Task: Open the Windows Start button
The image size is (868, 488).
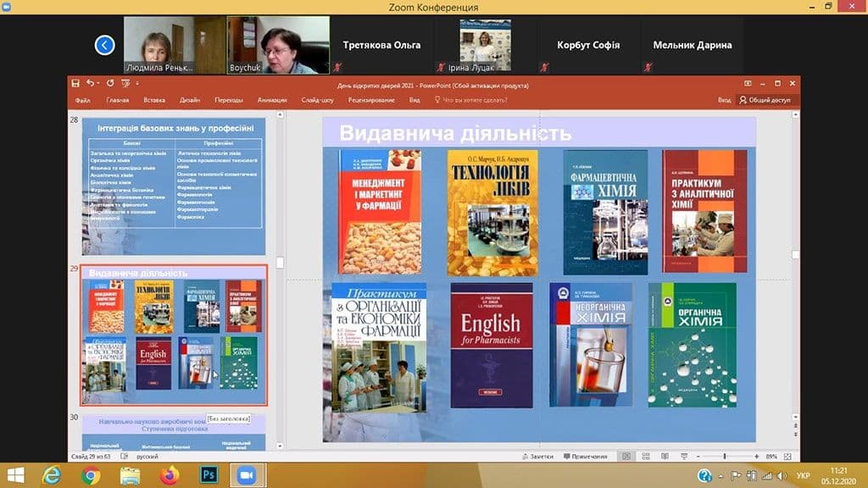Action: pyautogui.click(x=15, y=475)
